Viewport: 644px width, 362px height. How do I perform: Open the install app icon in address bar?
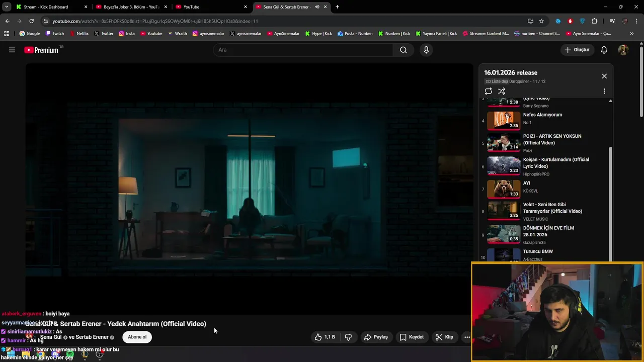click(x=530, y=21)
